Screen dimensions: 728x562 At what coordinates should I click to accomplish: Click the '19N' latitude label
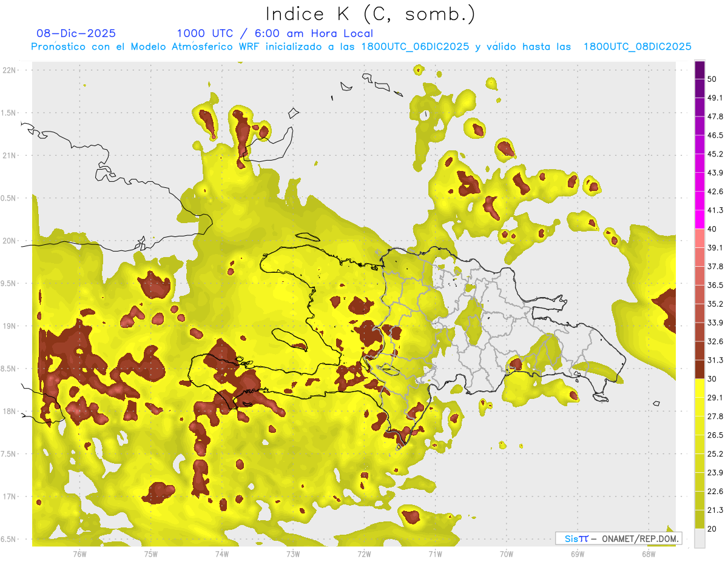[9, 326]
